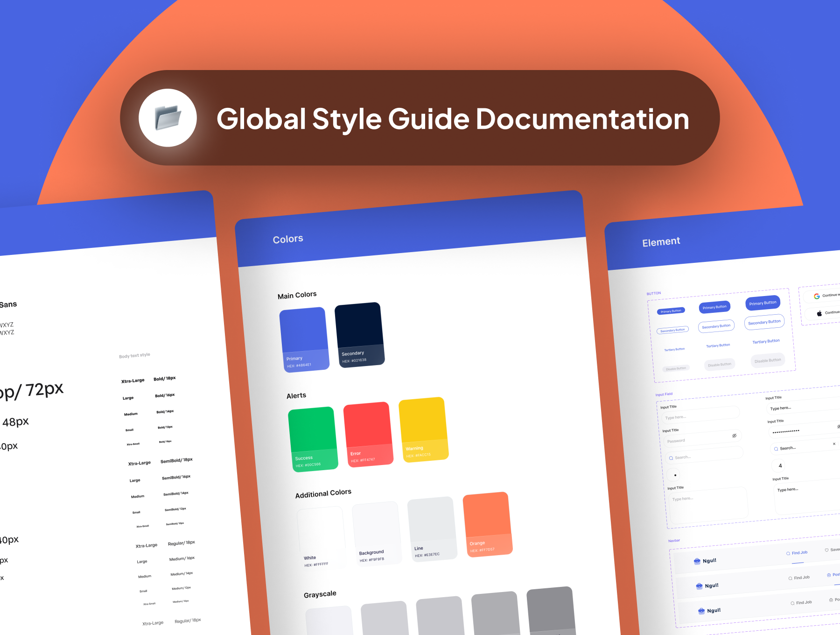Click the Google logo on the Continue button

coord(817,296)
